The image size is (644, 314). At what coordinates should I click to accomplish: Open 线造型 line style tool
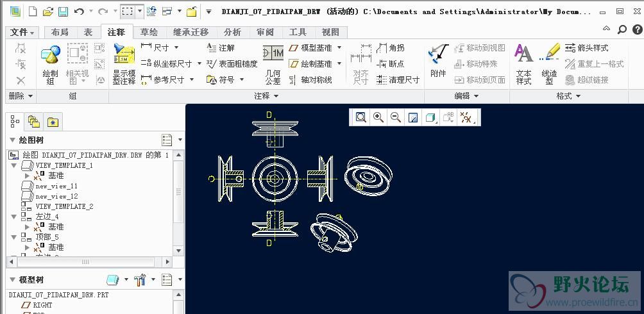549,65
